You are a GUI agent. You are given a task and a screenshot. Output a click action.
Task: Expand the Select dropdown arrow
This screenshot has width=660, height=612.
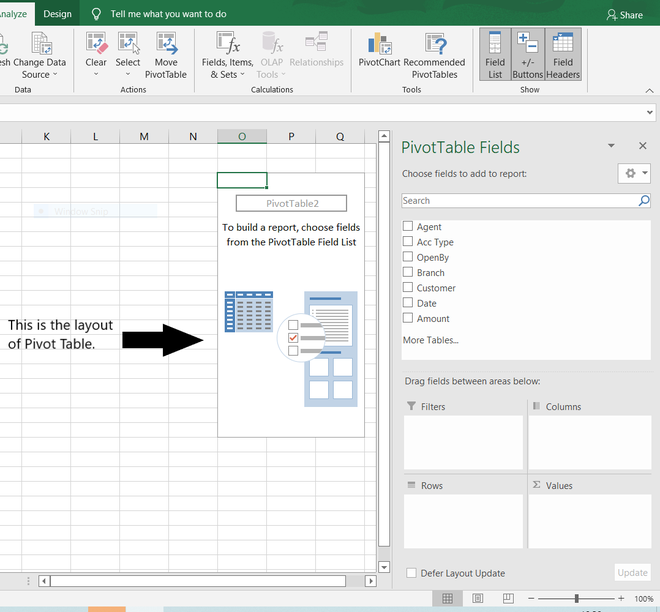[x=128, y=75]
